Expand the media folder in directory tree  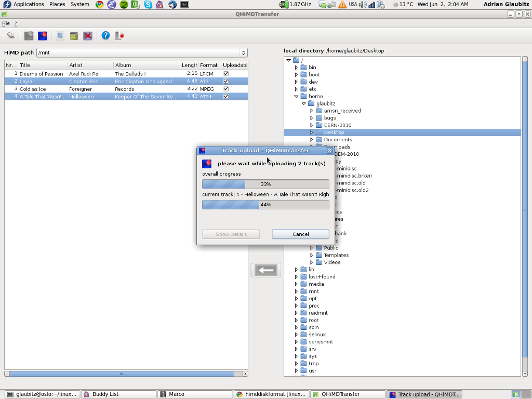click(x=297, y=284)
